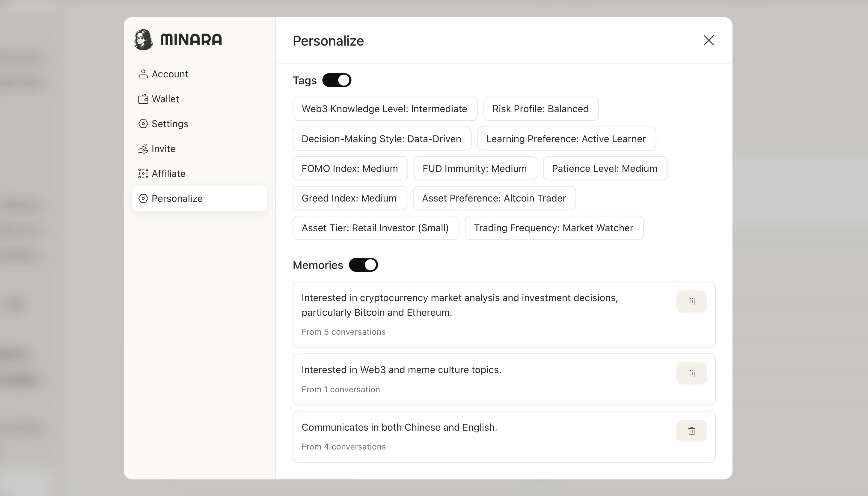Select the FOMO Index: Medium tag
The height and width of the screenshot is (496, 868).
[x=350, y=168]
